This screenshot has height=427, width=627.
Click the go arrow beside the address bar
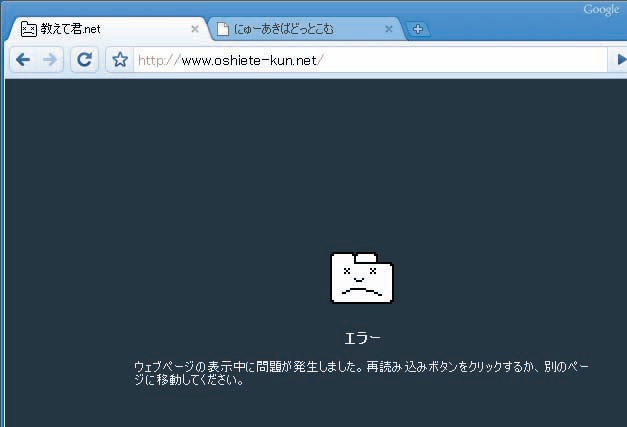pyautogui.click(x=620, y=60)
